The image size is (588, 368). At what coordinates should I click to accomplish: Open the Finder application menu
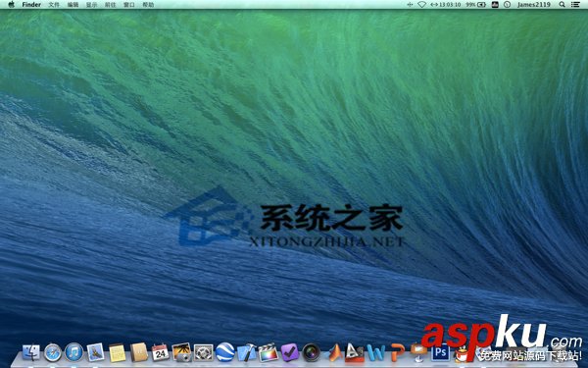(x=31, y=5)
